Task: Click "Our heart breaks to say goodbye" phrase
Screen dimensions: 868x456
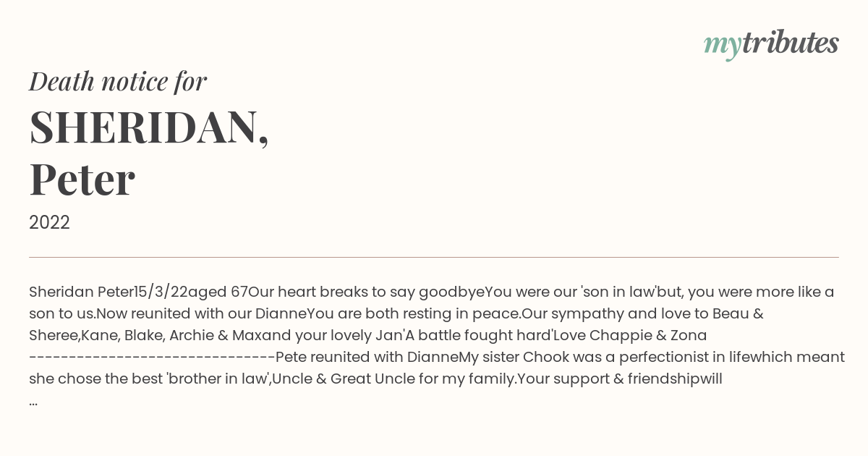Action: pyautogui.click(x=366, y=292)
